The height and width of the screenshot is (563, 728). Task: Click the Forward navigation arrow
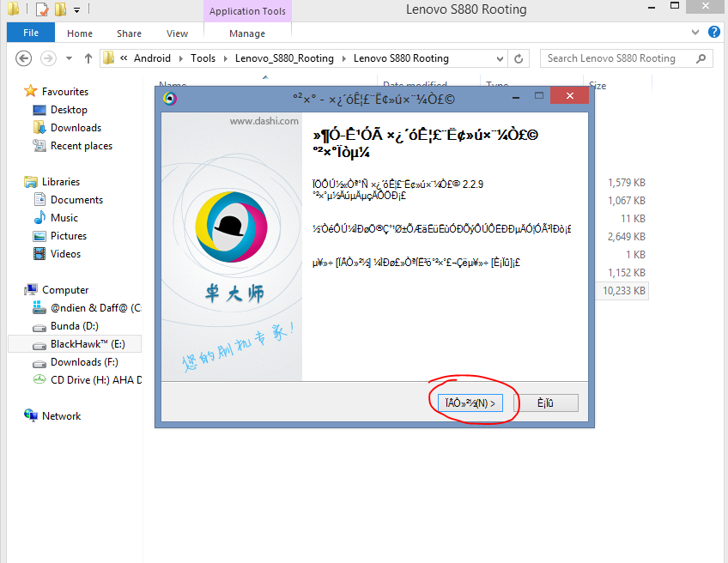pyautogui.click(x=48, y=58)
